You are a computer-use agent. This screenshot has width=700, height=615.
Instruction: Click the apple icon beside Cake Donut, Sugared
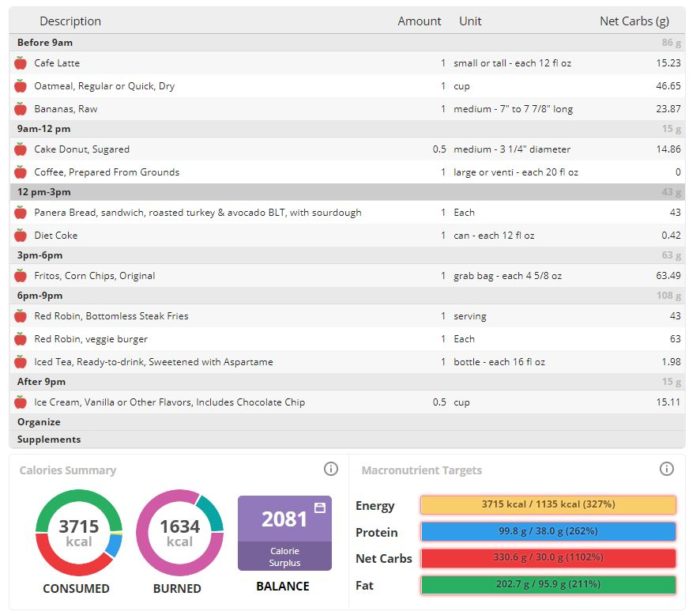click(21, 149)
